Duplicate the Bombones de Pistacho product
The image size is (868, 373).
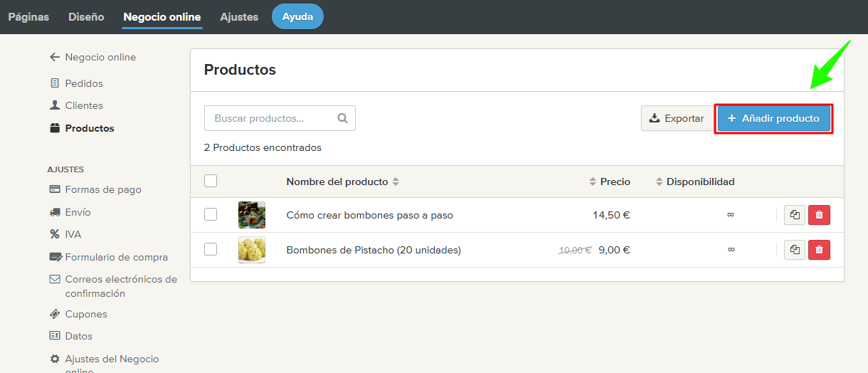click(x=795, y=250)
